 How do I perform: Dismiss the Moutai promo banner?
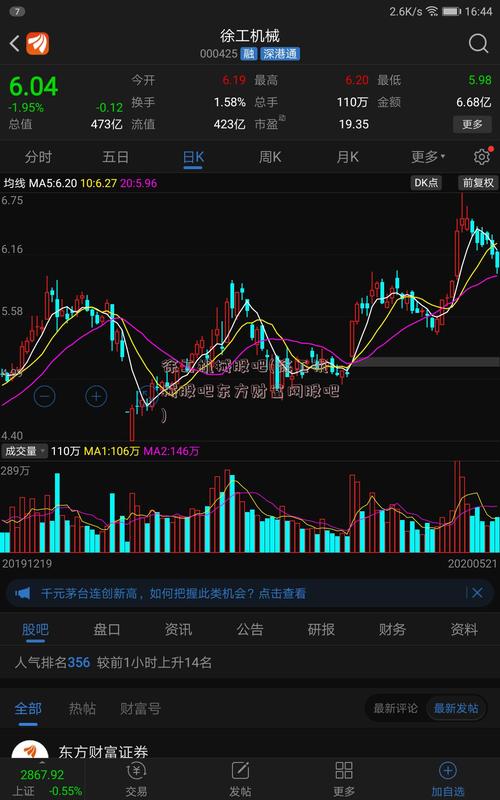coord(477,592)
